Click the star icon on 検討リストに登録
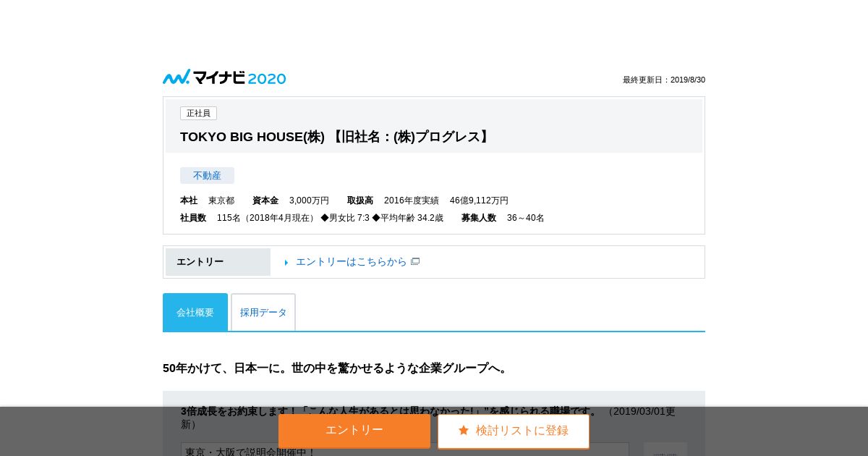 click(464, 430)
